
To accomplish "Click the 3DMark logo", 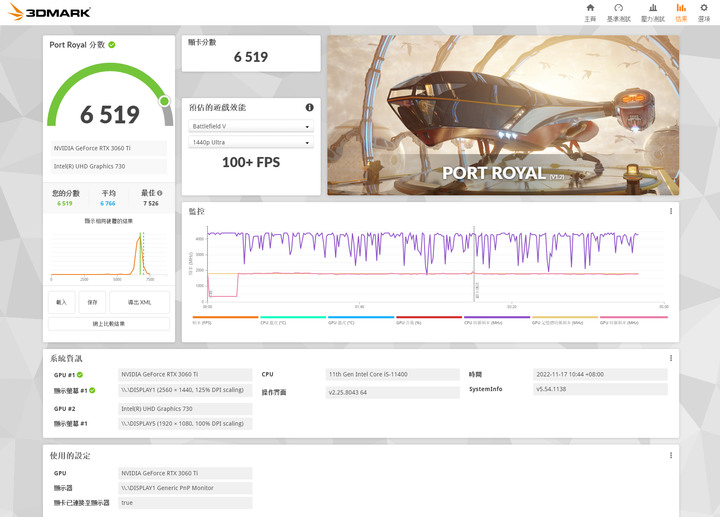I will coord(48,12).
